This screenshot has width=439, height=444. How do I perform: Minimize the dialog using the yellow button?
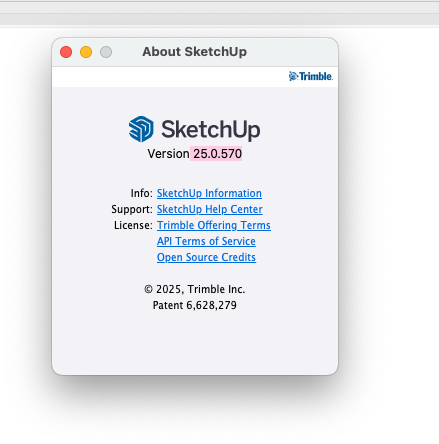click(86, 52)
